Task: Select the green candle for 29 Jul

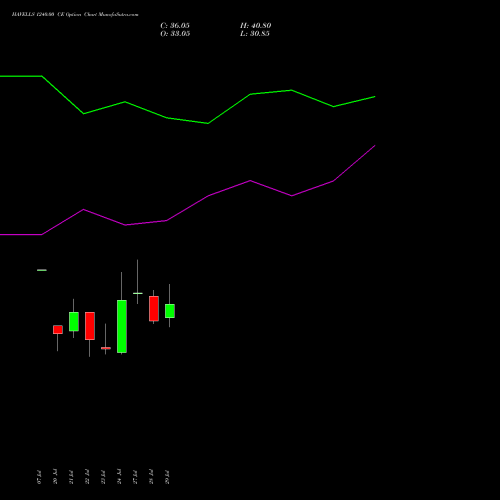Action: (170, 311)
